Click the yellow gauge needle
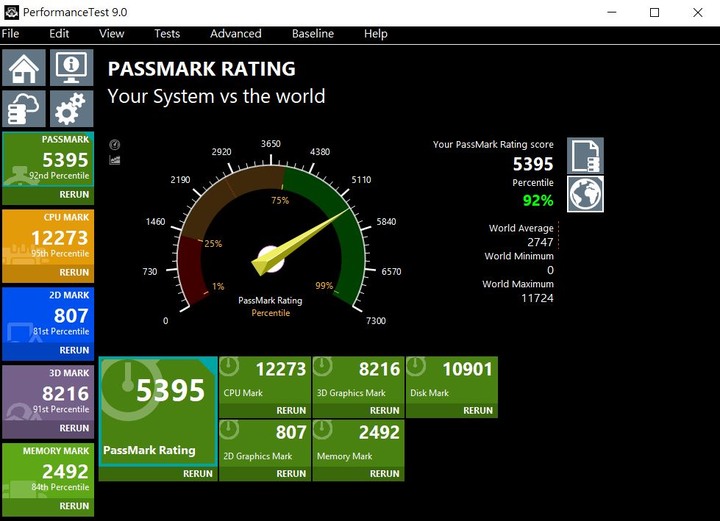 (299, 242)
